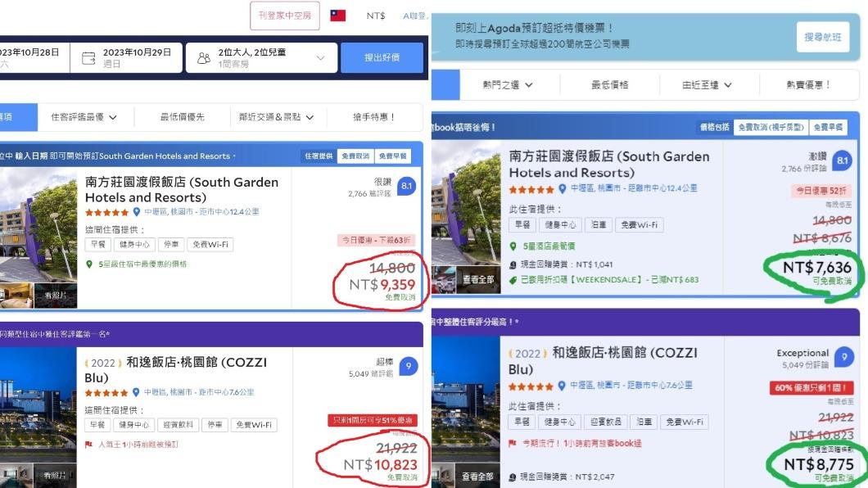Open 和逸飯店·桃園館 title in right screenshot
868x488 pixels.
[x=603, y=361]
